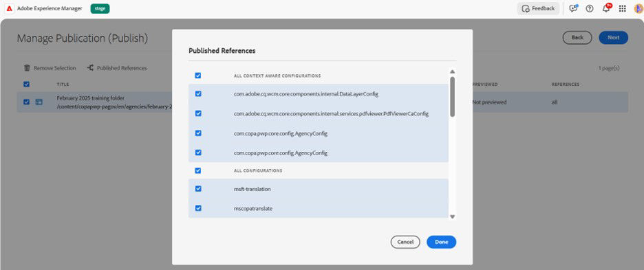The width and height of the screenshot is (644, 270).
Task: Click the page icon of February 2025 training folder
Action: tap(39, 102)
